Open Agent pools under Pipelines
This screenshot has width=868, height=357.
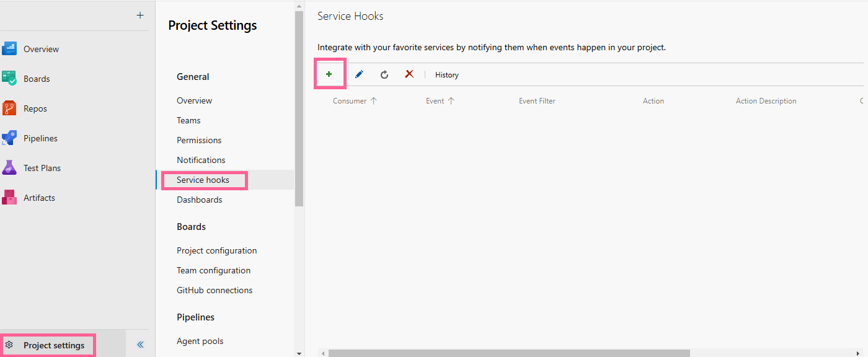(200, 341)
